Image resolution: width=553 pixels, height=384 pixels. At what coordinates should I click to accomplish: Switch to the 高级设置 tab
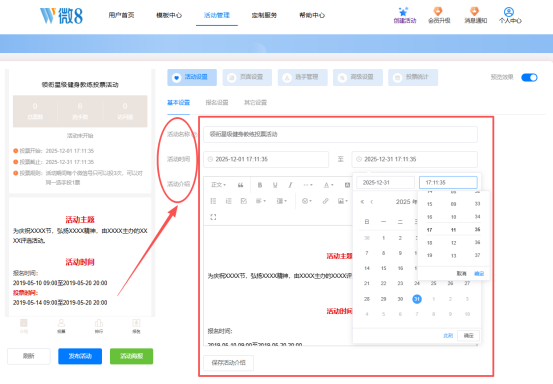coord(358,77)
